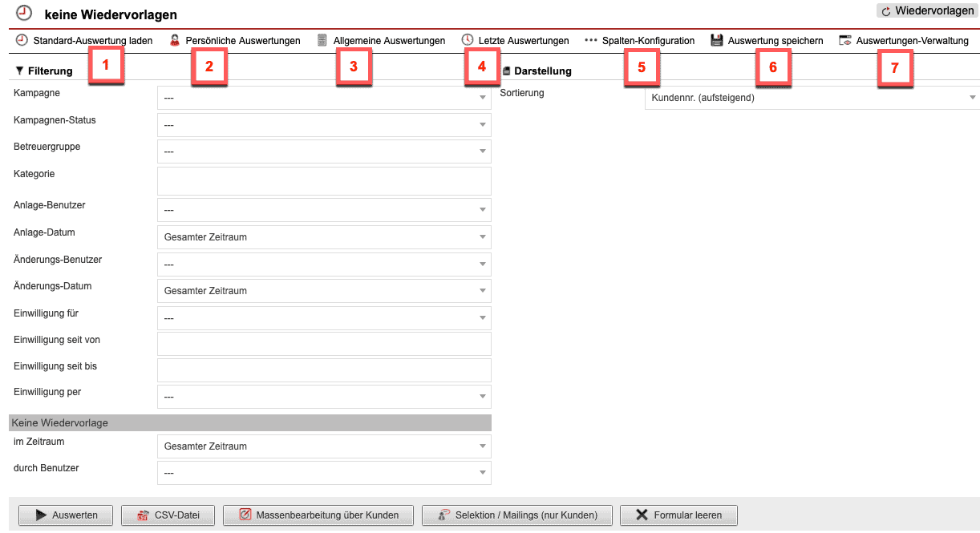Open the Kampagne dropdown

(324, 98)
